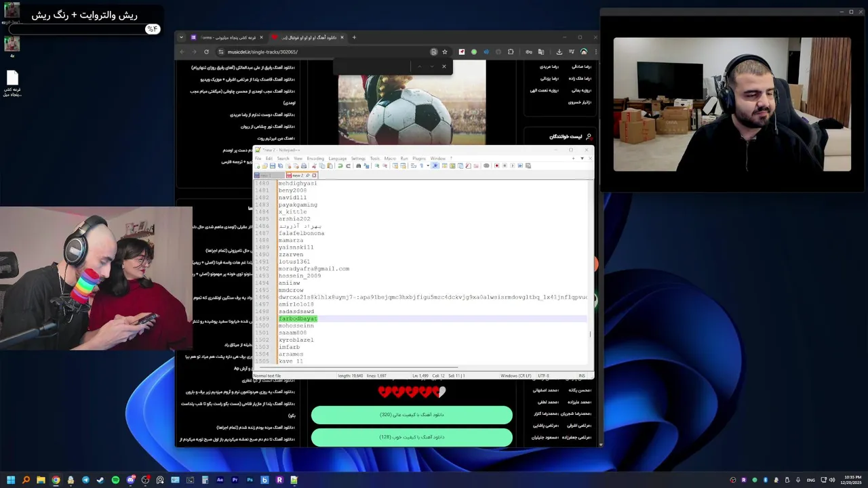The height and width of the screenshot is (488, 868).
Task: Click the hearts rating on music page
Action: coord(412,391)
